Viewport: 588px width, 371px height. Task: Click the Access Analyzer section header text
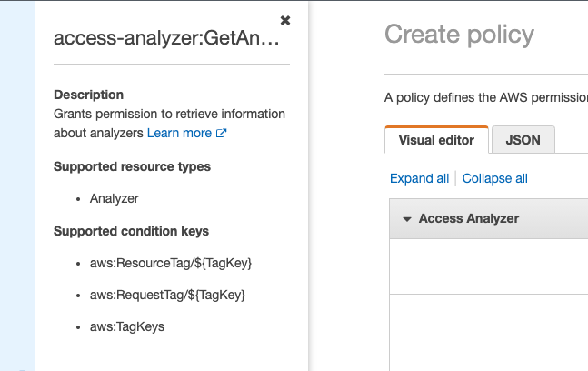click(x=469, y=218)
